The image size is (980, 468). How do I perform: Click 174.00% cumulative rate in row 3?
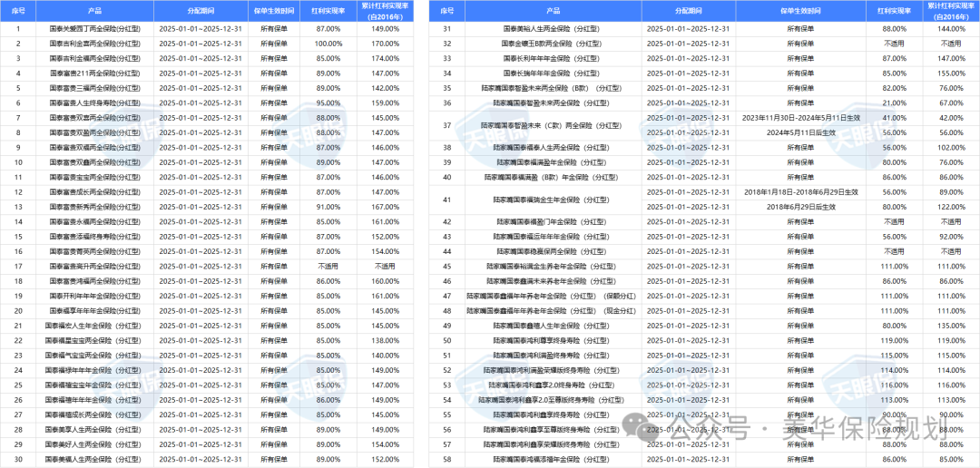click(385, 58)
